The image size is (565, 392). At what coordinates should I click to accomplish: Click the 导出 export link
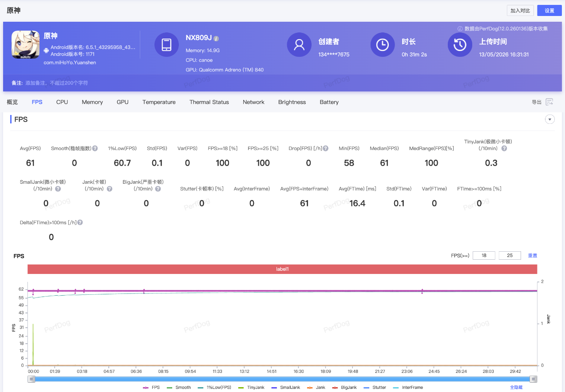click(x=537, y=102)
